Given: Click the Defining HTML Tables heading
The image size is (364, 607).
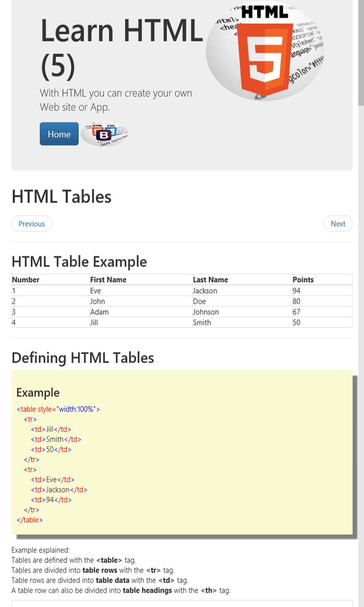Looking at the screenshot, I should click(x=83, y=358).
